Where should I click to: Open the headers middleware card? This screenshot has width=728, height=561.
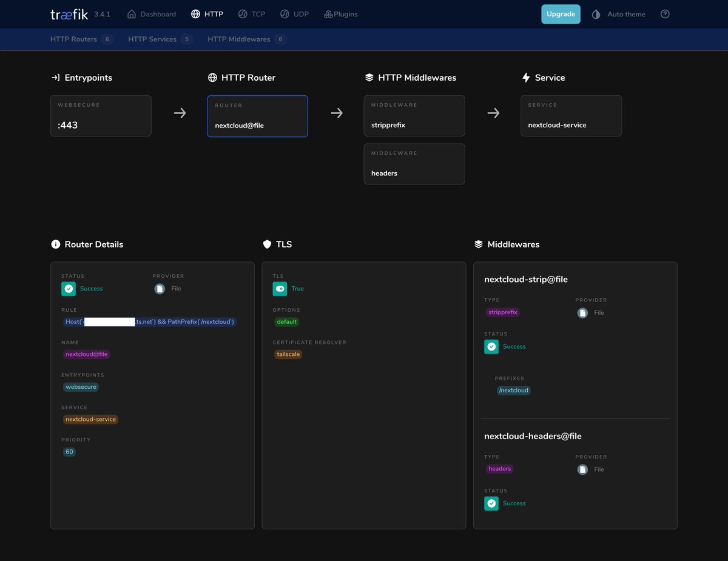(414, 164)
